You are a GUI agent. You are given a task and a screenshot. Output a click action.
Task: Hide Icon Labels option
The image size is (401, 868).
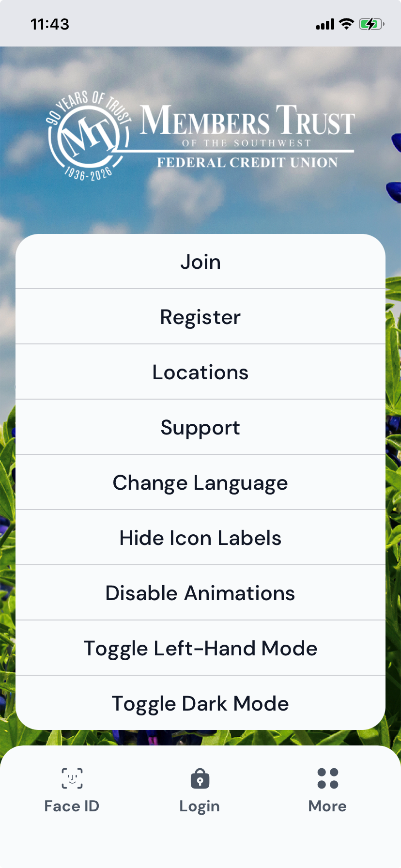tap(200, 538)
